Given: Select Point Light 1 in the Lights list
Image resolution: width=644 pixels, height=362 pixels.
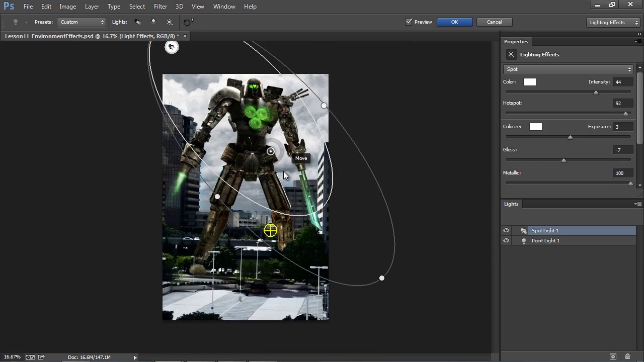Looking at the screenshot, I should [545, 241].
